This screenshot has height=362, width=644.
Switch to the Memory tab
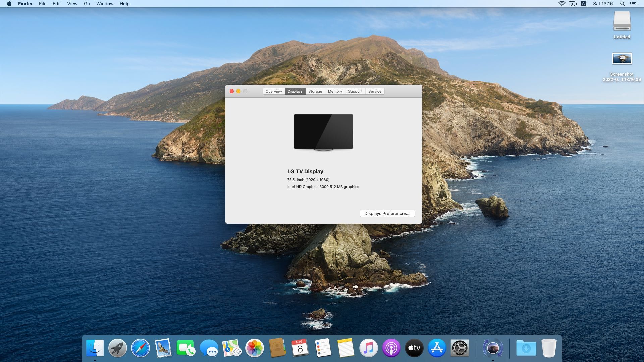tap(335, 91)
